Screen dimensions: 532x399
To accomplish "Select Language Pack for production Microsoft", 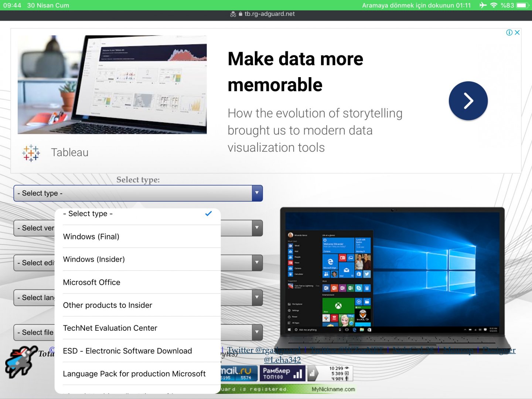I will tap(138, 374).
